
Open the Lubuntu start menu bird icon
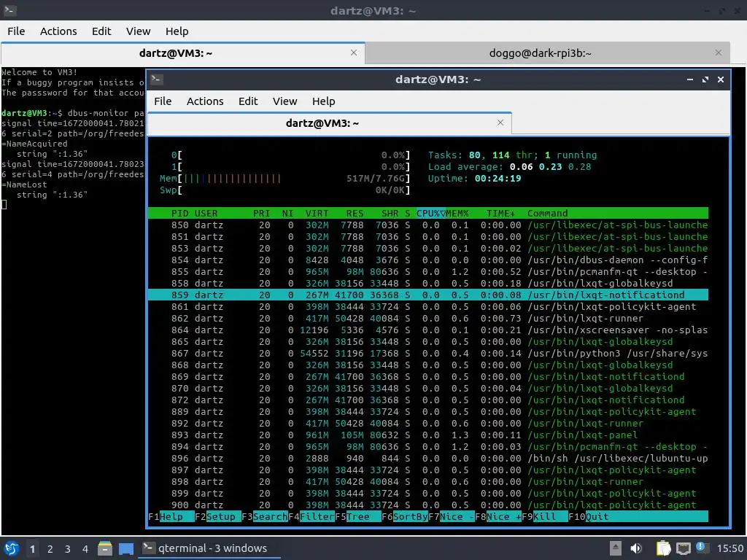click(x=11, y=548)
